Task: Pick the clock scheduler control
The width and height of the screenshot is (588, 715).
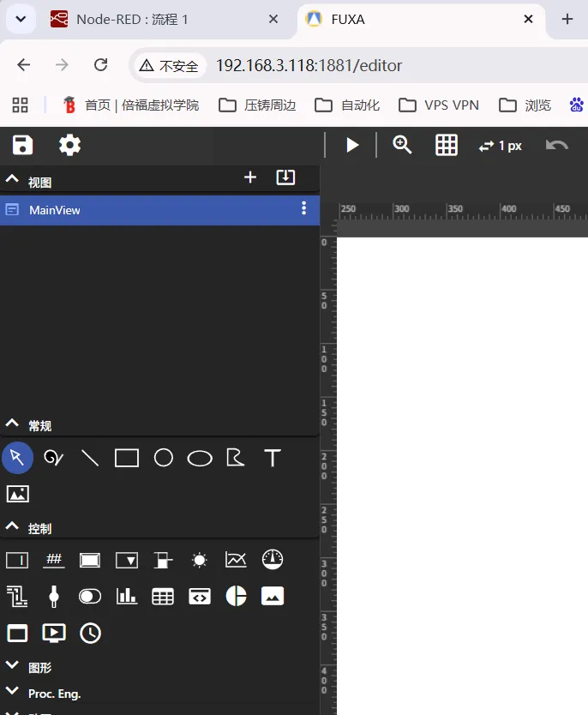Action: coord(90,634)
